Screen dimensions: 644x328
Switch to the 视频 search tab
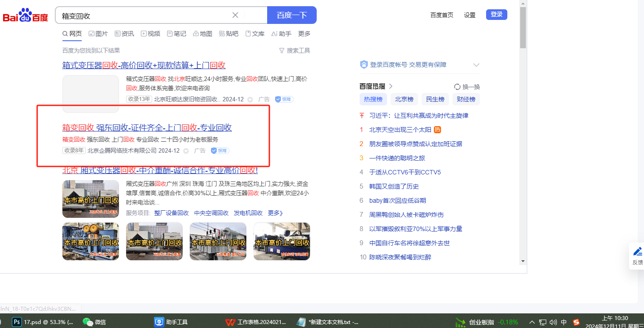pyautogui.click(x=150, y=34)
